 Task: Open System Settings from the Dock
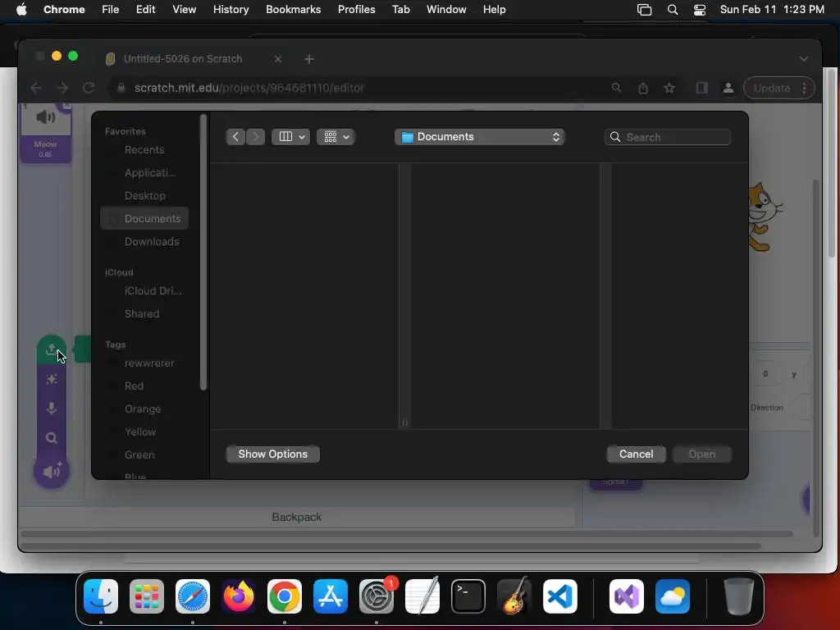(x=376, y=596)
